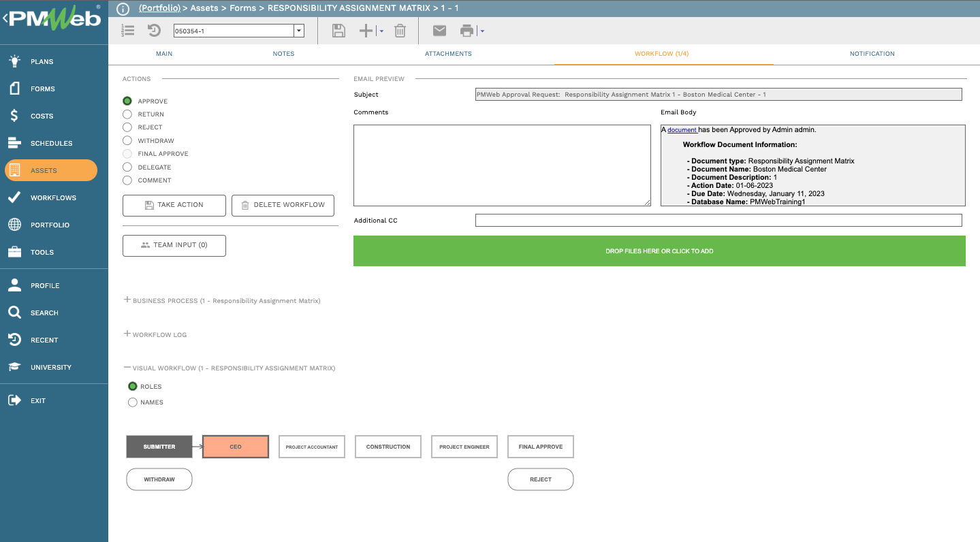Select the Comment action radio
980x542 pixels.
127,180
